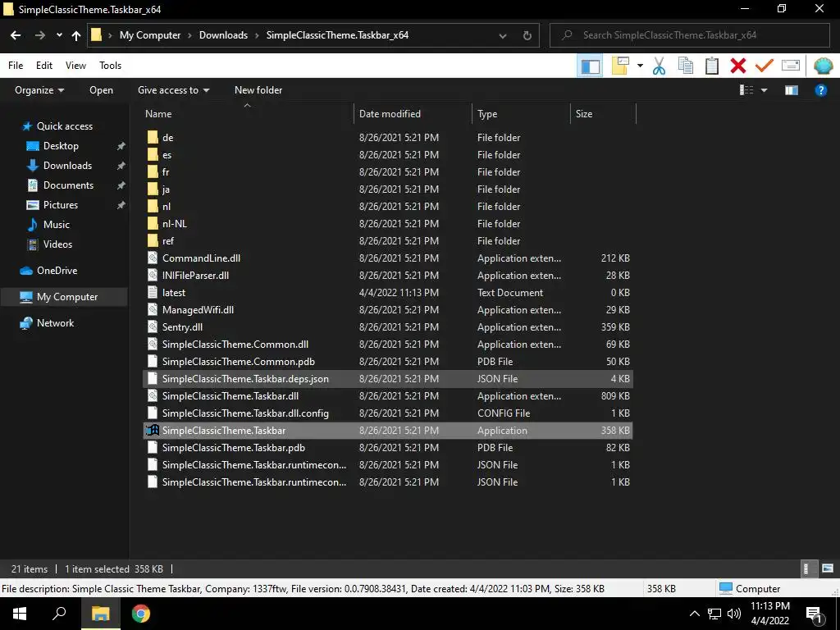The height and width of the screenshot is (630, 840).
Task: Open Music in the navigation pane
Action: (x=57, y=225)
